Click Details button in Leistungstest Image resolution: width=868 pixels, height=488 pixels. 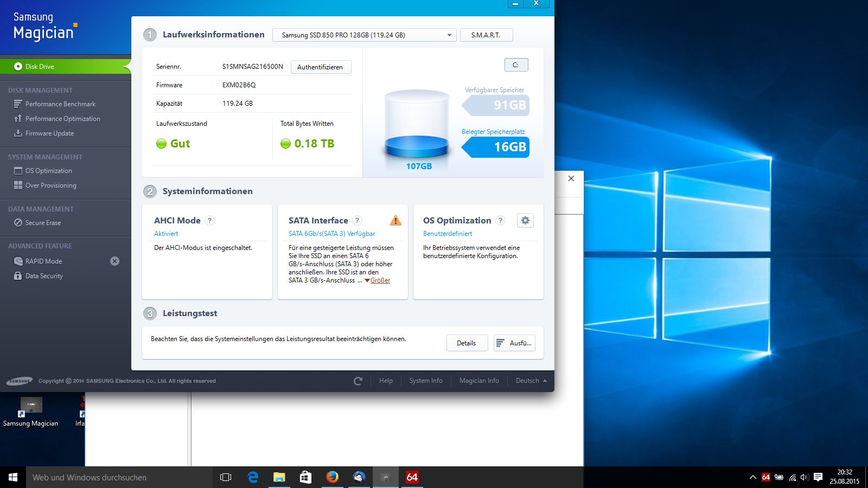point(466,343)
